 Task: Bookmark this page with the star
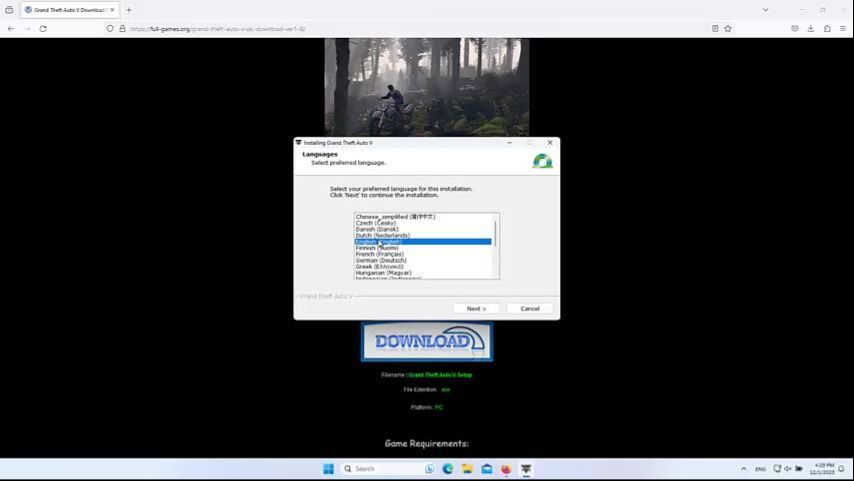point(728,29)
